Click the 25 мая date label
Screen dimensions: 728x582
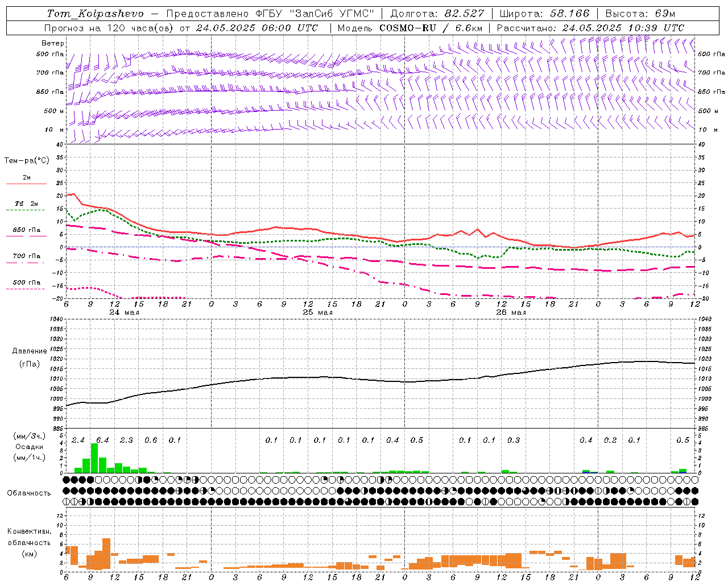[317, 313]
